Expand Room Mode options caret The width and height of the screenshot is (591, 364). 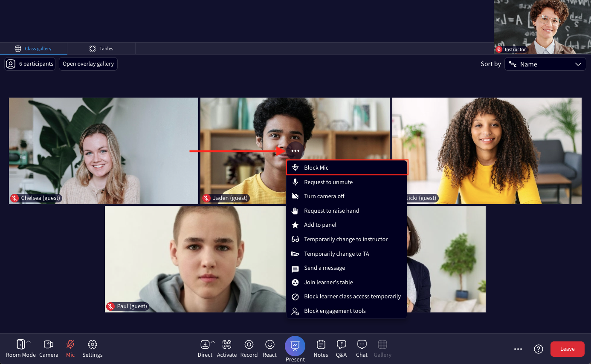point(29,342)
